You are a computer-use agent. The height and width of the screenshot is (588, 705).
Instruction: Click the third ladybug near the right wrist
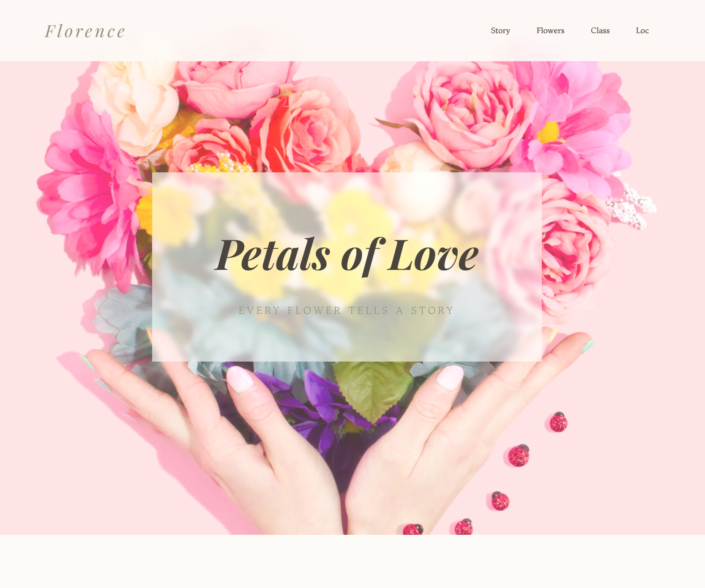coord(500,501)
